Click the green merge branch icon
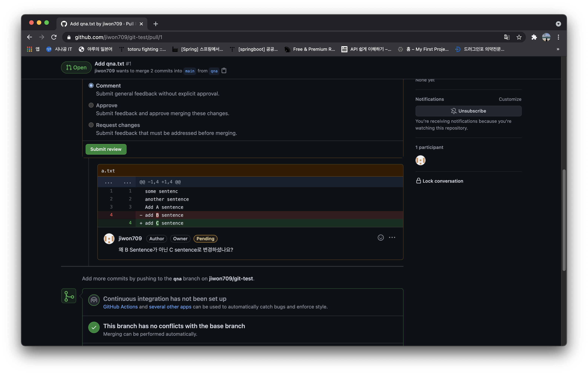Viewport: 588px width, 374px height. click(69, 296)
